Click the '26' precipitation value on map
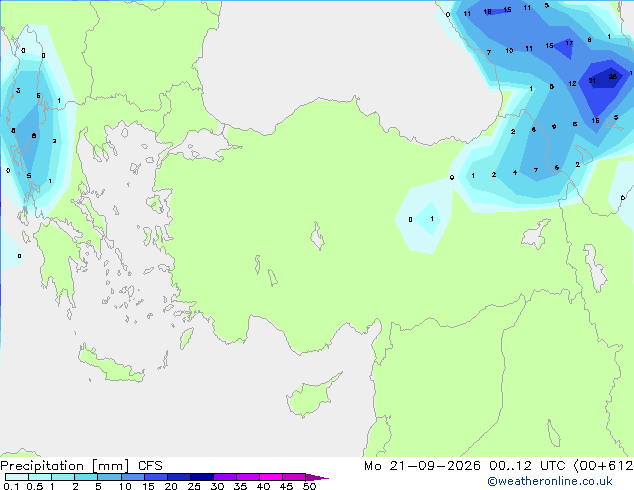 click(613, 76)
